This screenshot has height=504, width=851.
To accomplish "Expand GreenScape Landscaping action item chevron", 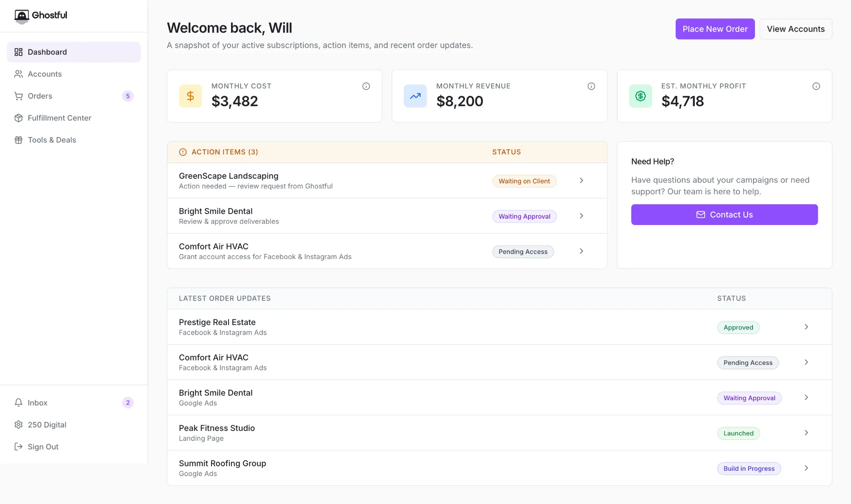I will (x=581, y=181).
